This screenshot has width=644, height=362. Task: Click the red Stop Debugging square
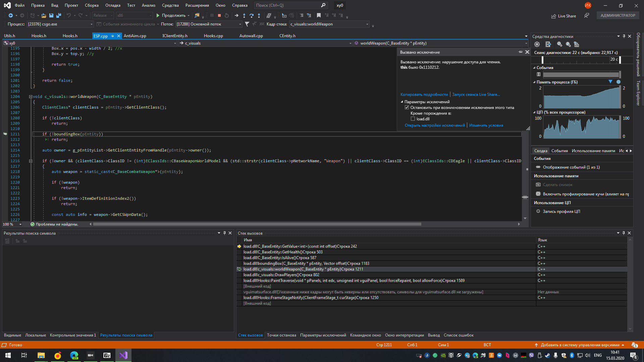click(x=219, y=15)
